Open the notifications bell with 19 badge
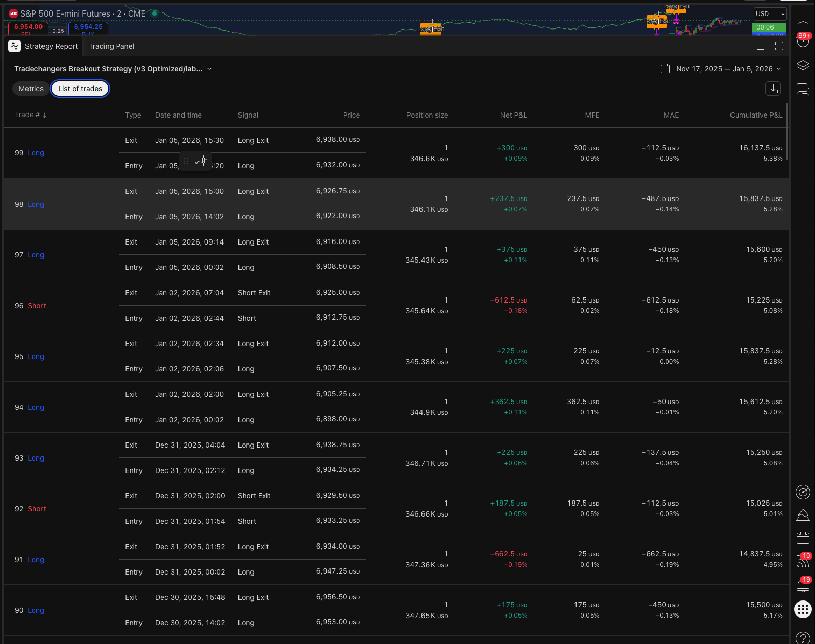 [x=803, y=585]
